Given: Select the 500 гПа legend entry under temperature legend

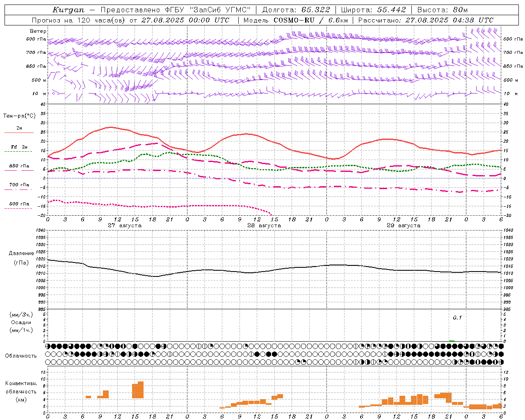Looking at the screenshot, I should tap(19, 204).
